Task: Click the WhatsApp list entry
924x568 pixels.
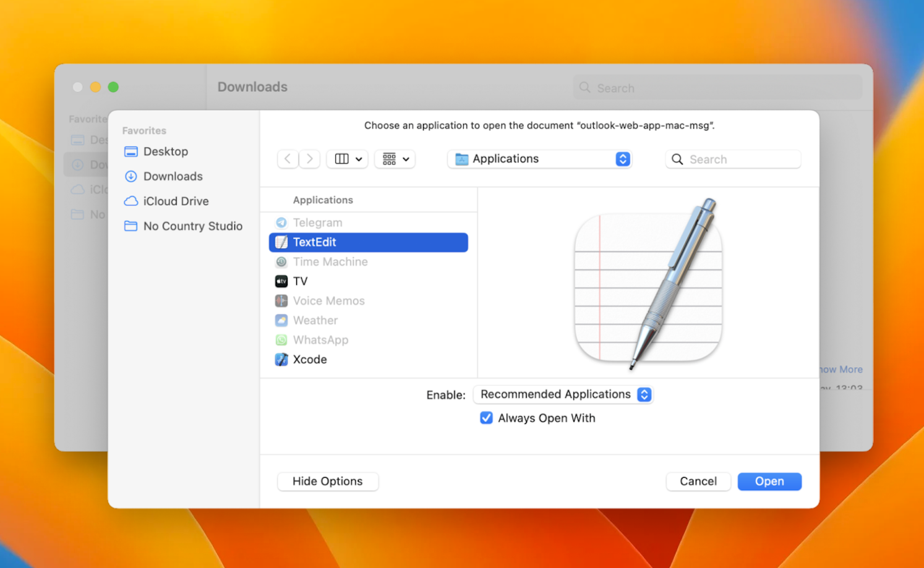Action: [369, 340]
